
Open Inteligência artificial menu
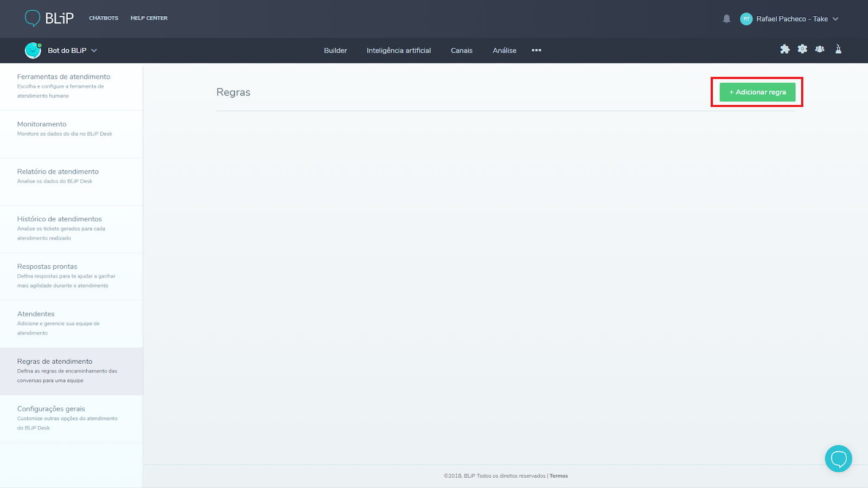[399, 50]
